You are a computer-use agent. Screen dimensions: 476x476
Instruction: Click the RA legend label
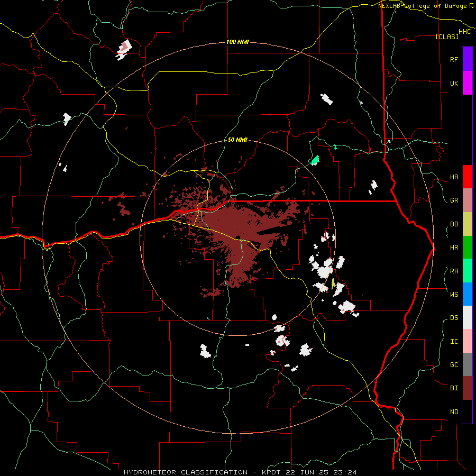pos(454,271)
